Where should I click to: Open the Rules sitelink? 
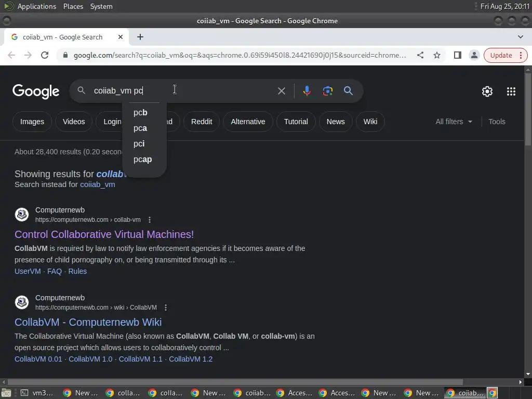(x=77, y=271)
